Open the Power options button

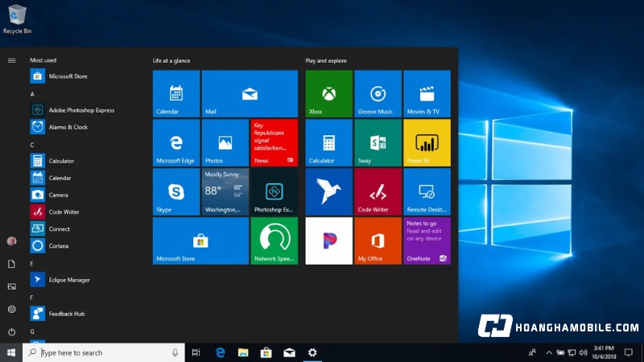tap(11, 331)
